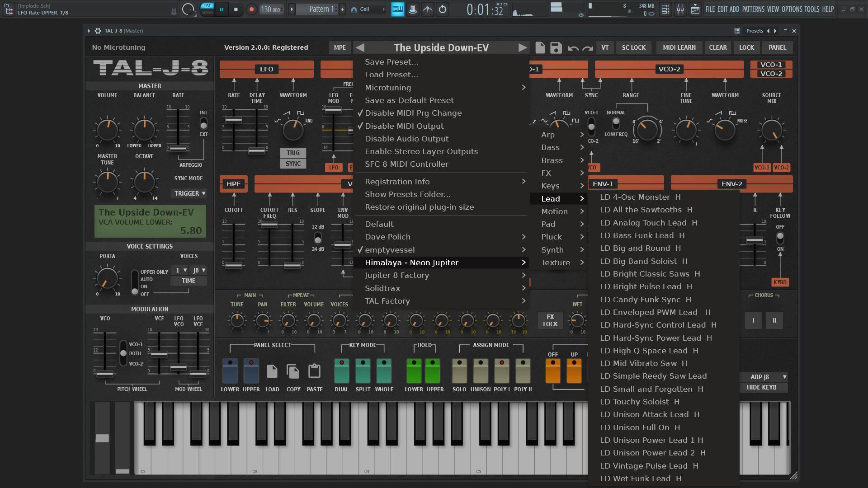The height and width of the screenshot is (488, 868).
Task: Click the redo arrow icon
Action: [x=587, y=48]
